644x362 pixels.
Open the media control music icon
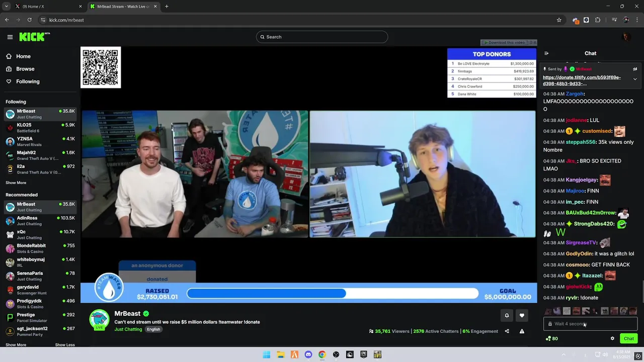tap(614, 20)
